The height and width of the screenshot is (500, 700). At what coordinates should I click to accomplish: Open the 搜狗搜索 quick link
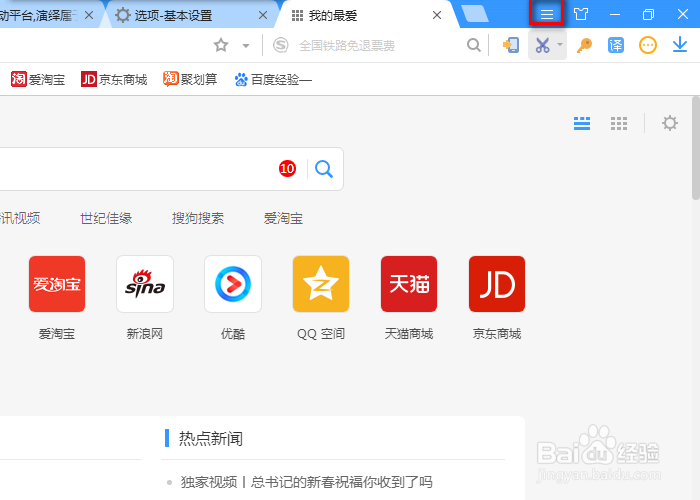(198, 218)
